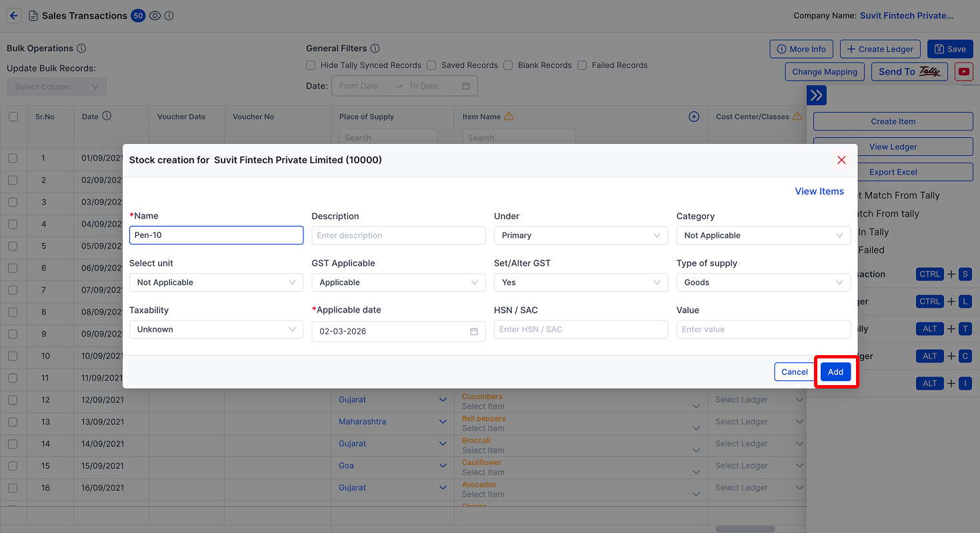The height and width of the screenshot is (533, 980).
Task: Click the Broccoli item name in row 14
Action: pos(476,440)
